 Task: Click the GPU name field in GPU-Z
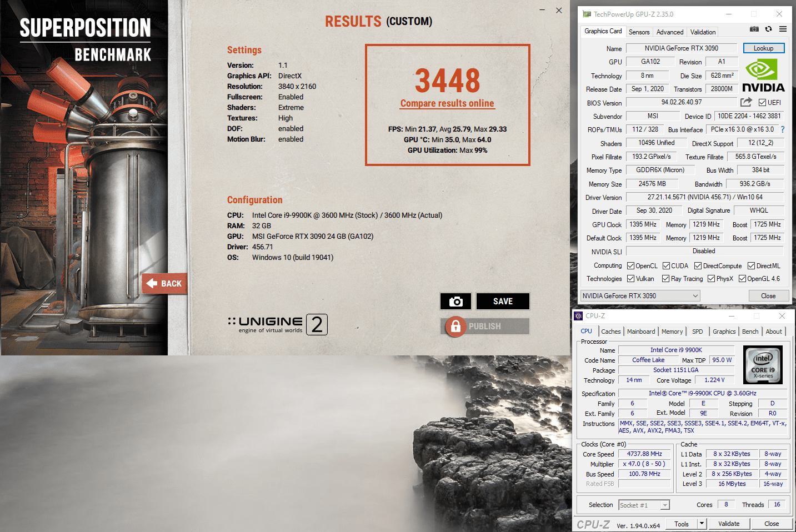(x=682, y=48)
